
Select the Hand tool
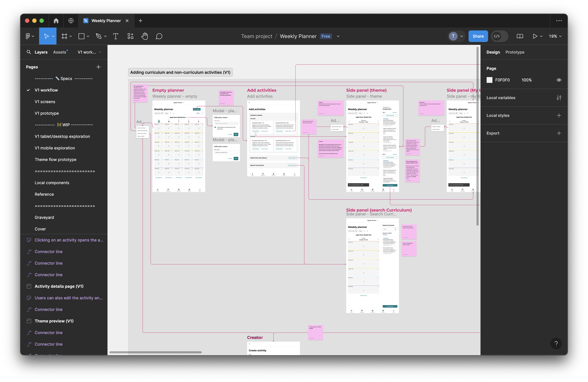tap(145, 36)
